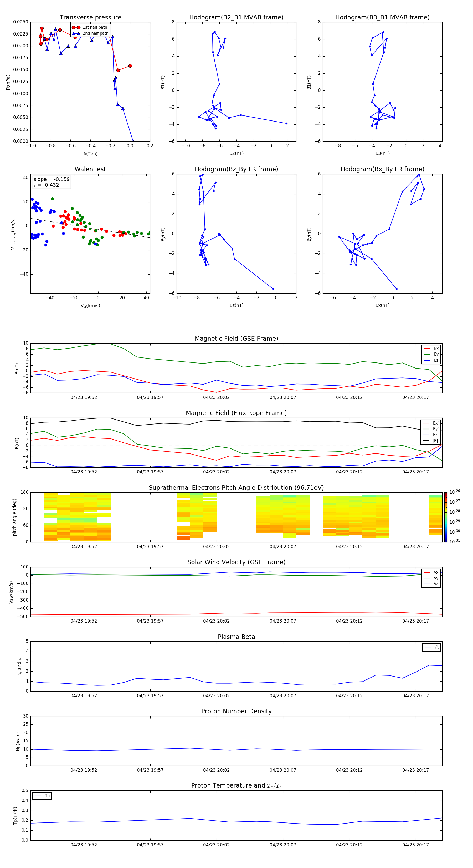Viewport: 473px width, 868px height.
Task: Select the "Tp" legend entry
Action: 42,796
